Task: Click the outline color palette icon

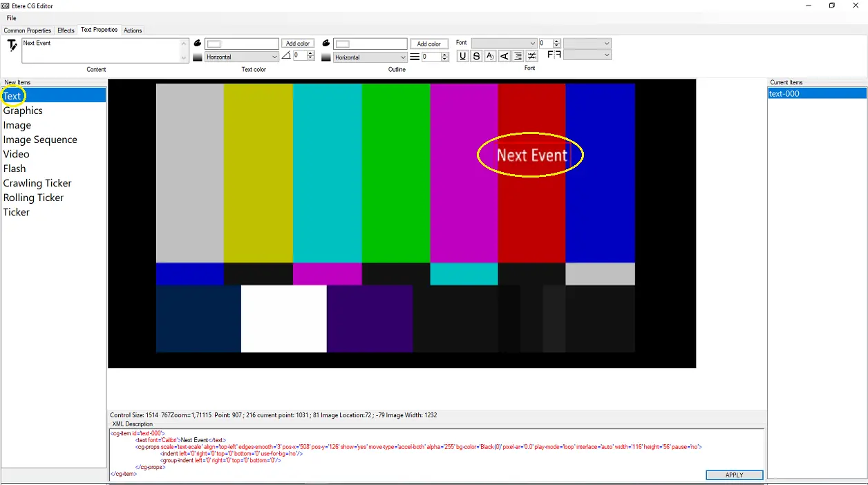Action: click(x=326, y=44)
